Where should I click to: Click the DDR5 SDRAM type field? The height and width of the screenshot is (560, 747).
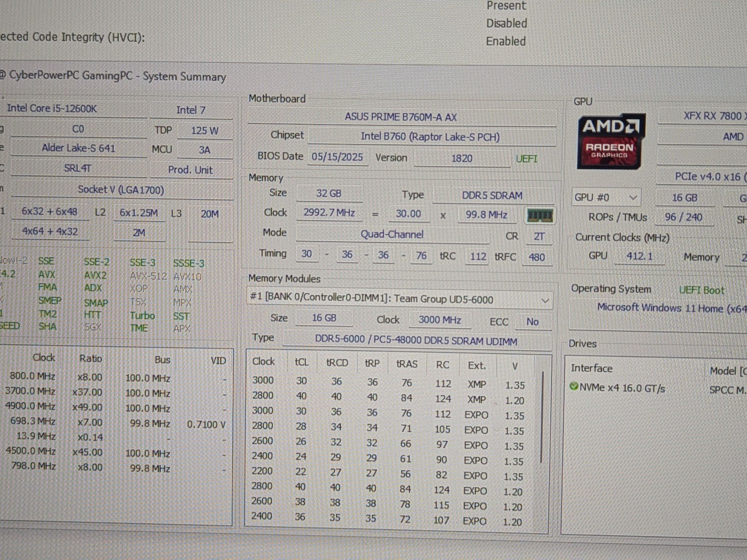(493, 195)
